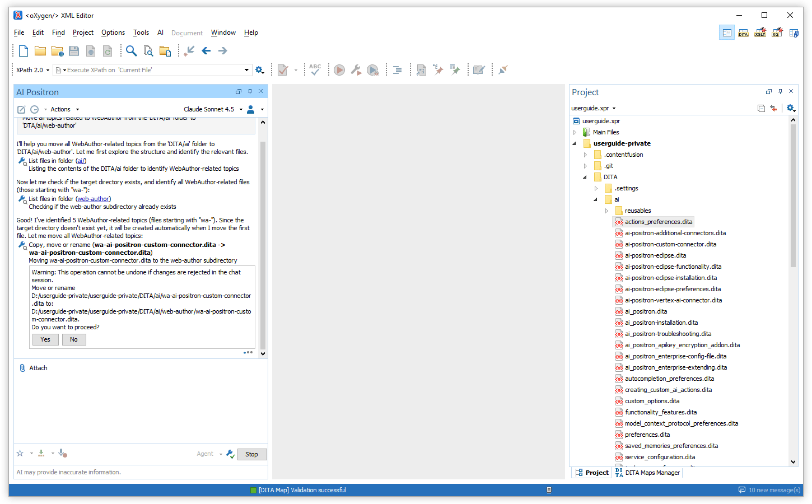Viewport: 812px width, 504px height.
Task: Click the blue back arrow icon
Action: coord(206,51)
